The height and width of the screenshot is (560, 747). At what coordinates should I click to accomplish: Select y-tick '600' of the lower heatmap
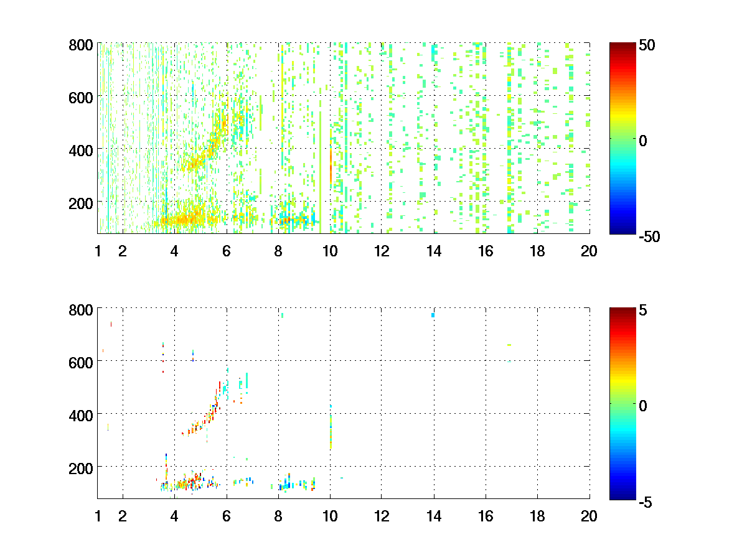point(81,362)
